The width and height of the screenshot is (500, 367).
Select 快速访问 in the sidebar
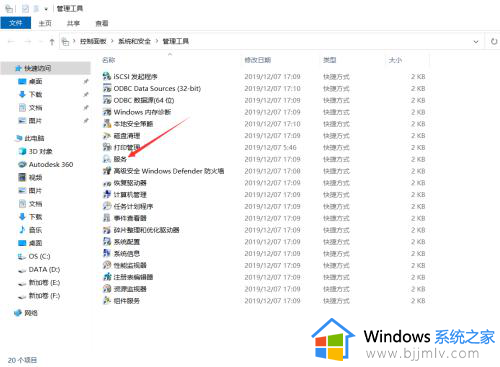(x=46, y=68)
